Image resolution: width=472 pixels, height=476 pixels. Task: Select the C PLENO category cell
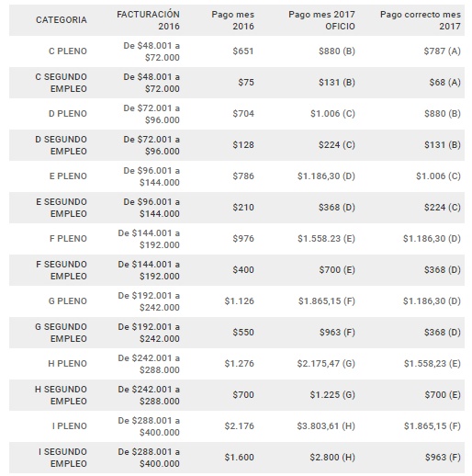coord(68,51)
